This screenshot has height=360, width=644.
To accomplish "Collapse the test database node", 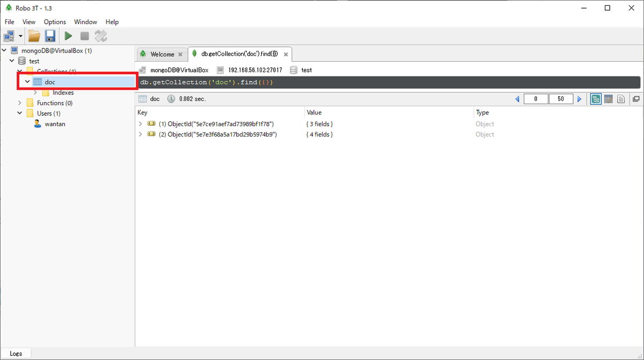I will [x=12, y=61].
